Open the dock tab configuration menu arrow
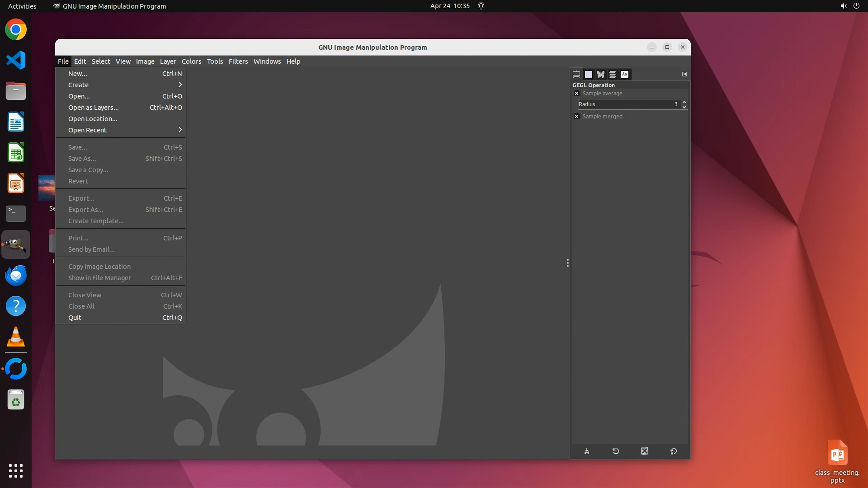This screenshot has width=868, height=488. [684, 74]
